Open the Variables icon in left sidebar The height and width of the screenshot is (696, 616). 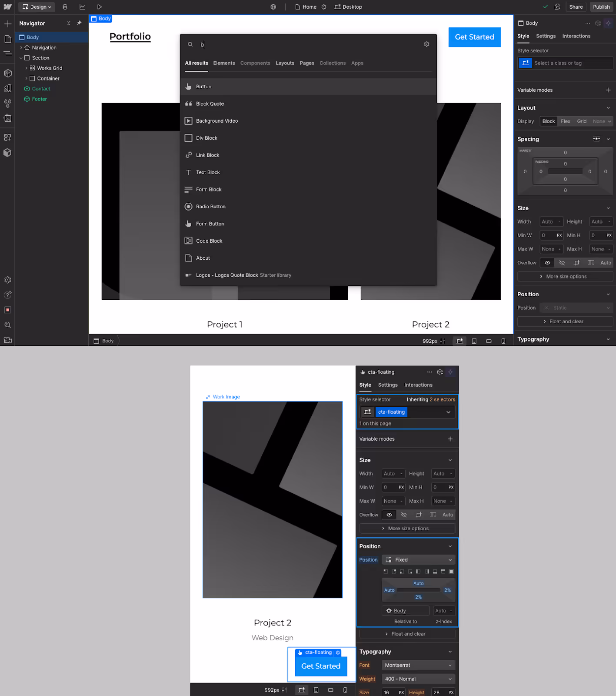[x=7, y=88]
